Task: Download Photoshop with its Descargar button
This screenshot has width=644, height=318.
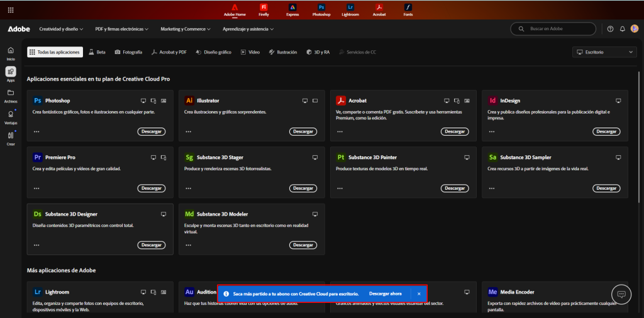Action: point(152,131)
